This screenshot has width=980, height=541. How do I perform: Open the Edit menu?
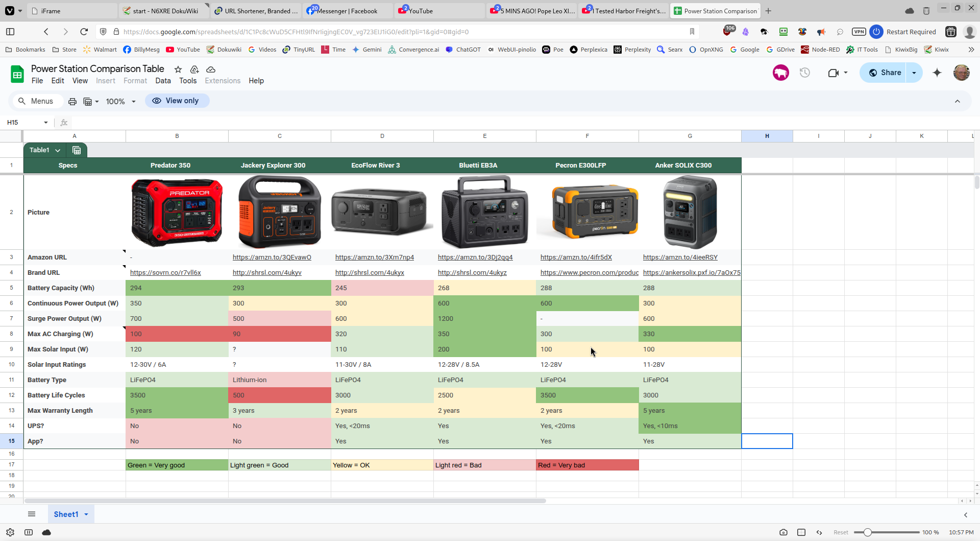[58, 81]
